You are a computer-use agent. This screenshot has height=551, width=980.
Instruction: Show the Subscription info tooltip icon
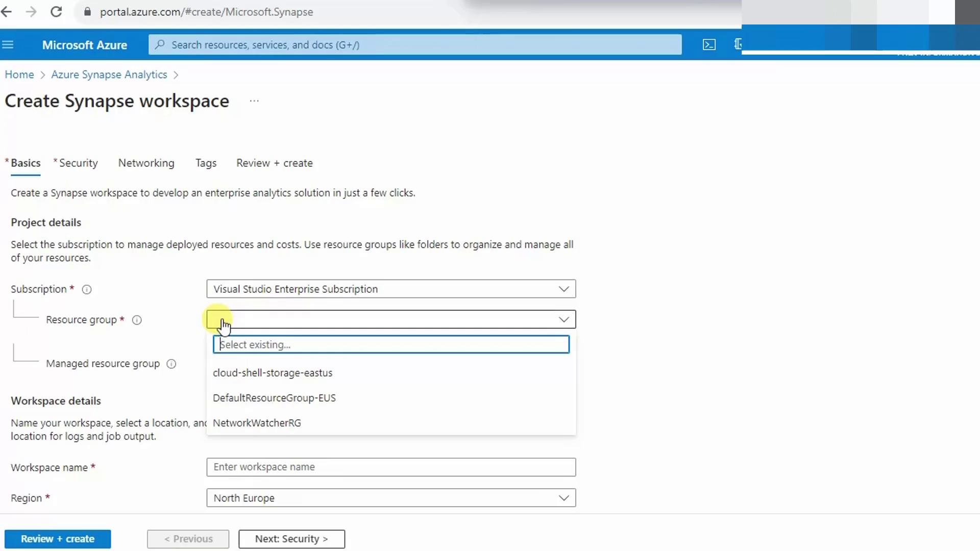point(87,289)
